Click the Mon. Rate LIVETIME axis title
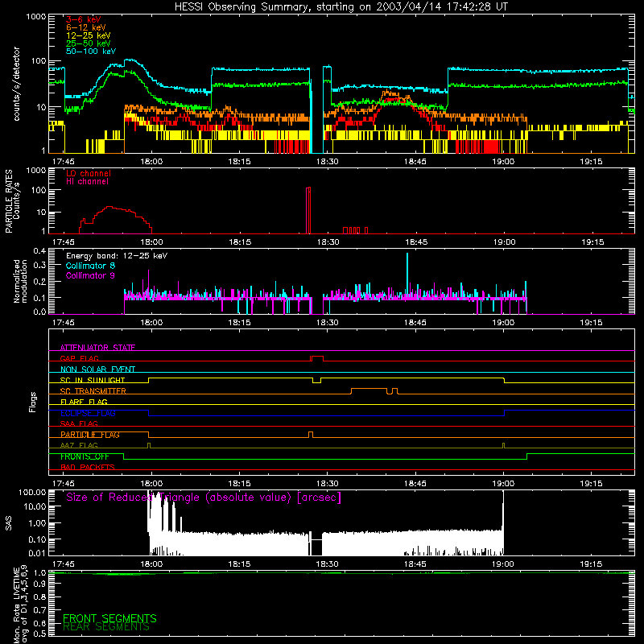This screenshot has width=644, height=644. (20, 604)
